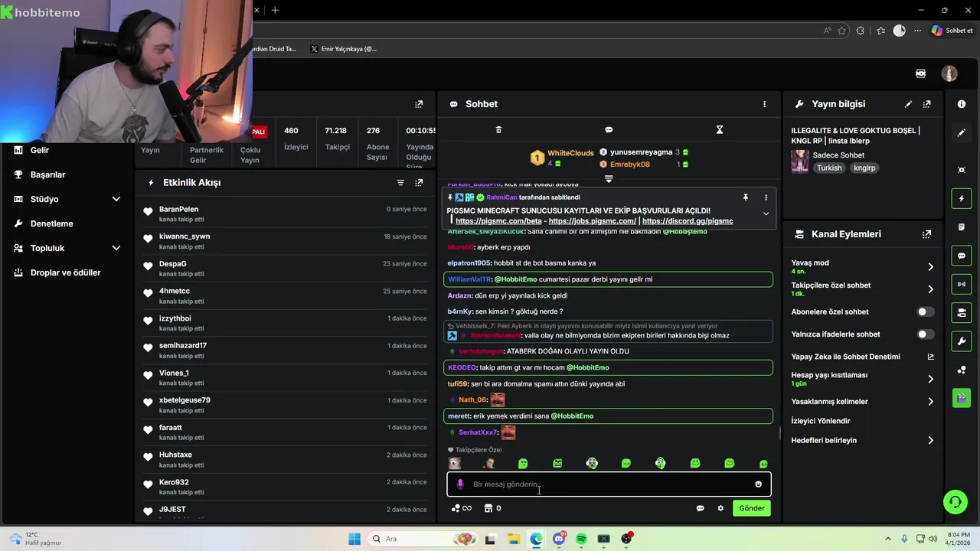The width and height of the screenshot is (980, 551).
Task: Click the trash icon under Sohbet header
Action: point(498,130)
